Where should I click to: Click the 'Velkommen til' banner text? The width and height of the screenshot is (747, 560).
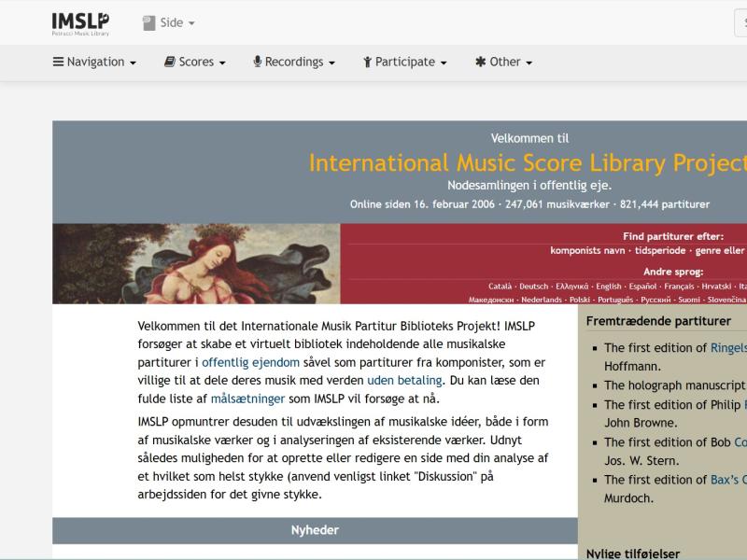tap(529, 138)
